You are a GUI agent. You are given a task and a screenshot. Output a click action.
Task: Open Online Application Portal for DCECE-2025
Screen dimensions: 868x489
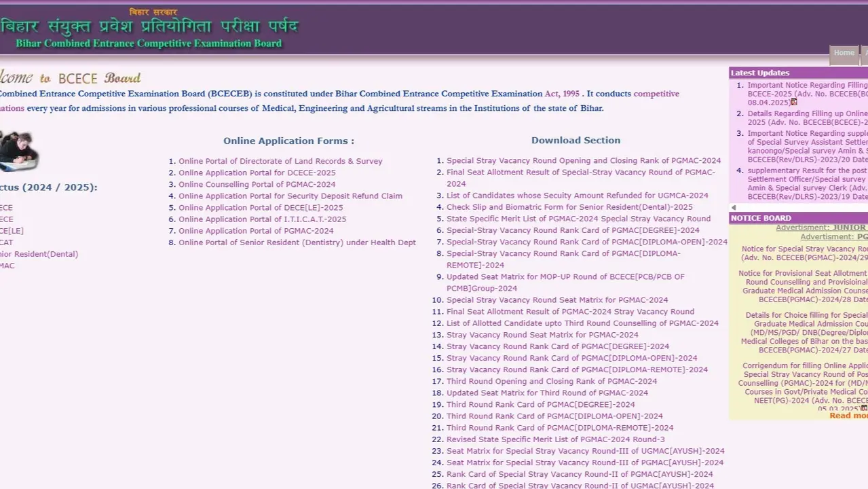(257, 173)
